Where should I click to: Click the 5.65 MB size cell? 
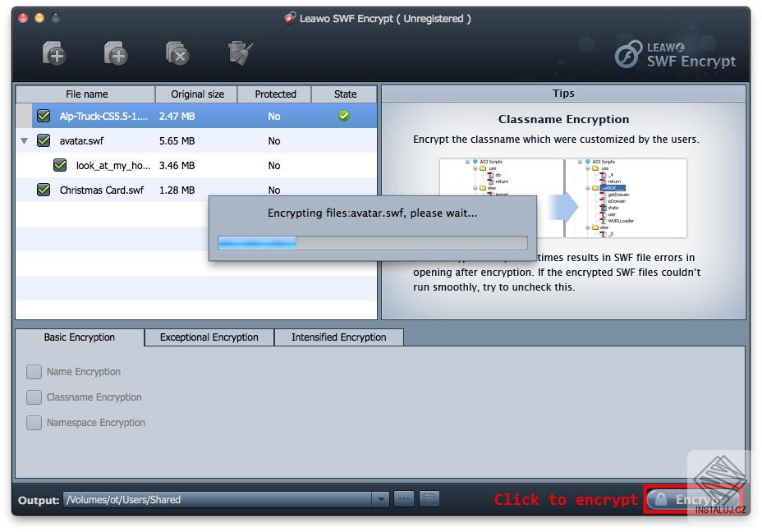click(177, 141)
